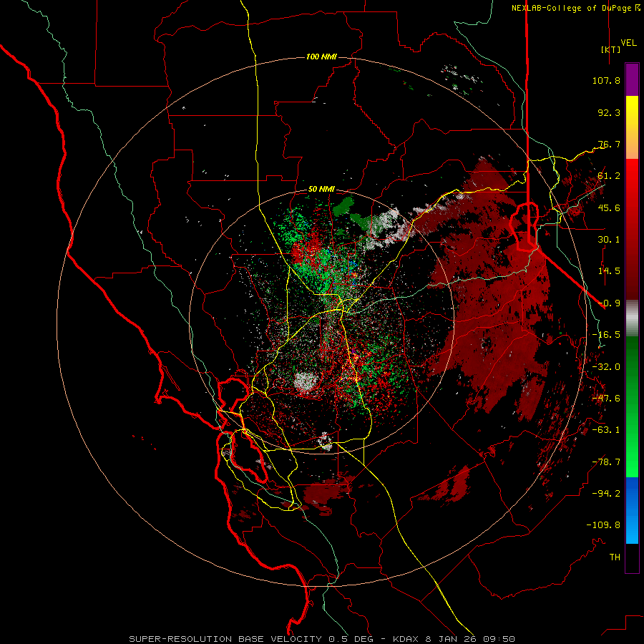This screenshot has width=644, height=644.
Task: Click the -78.7 legend value
Action: (606, 462)
